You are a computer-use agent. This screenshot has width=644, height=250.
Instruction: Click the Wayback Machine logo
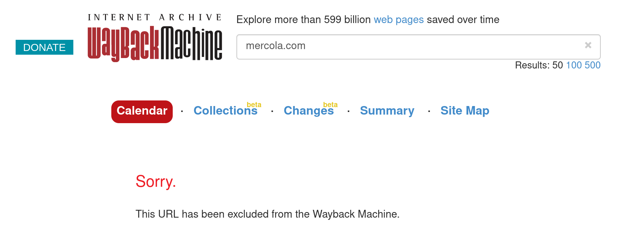[155, 43]
